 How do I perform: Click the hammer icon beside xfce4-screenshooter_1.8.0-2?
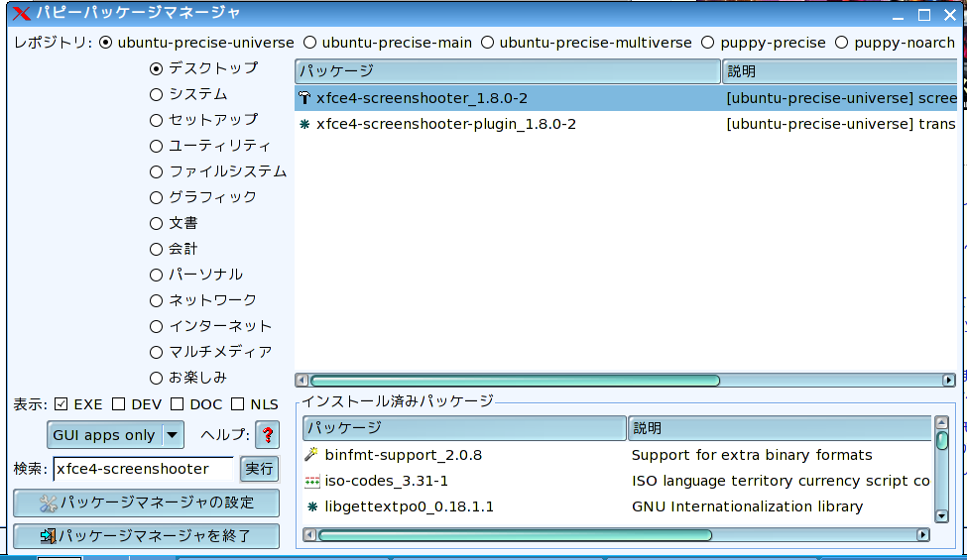(304, 98)
